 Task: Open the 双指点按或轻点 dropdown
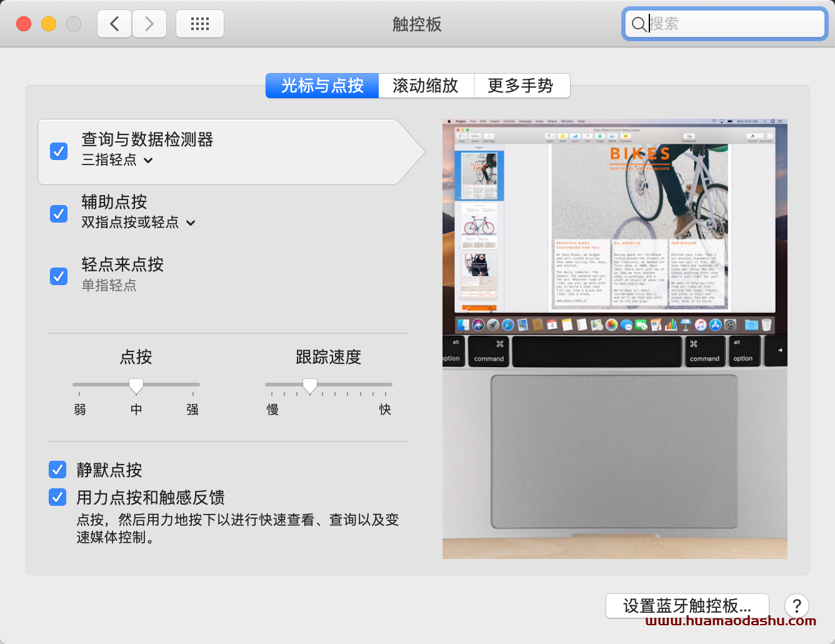pyautogui.click(x=138, y=223)
